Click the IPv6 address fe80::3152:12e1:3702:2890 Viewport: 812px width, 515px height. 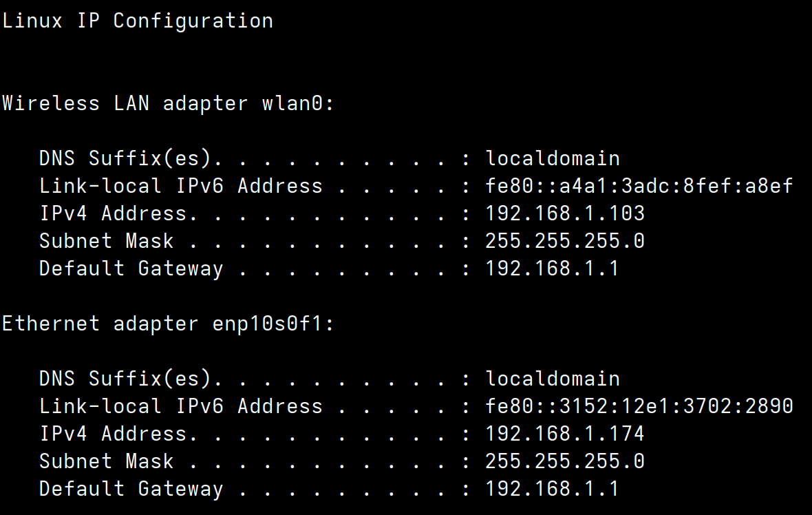tap(639, 406)
